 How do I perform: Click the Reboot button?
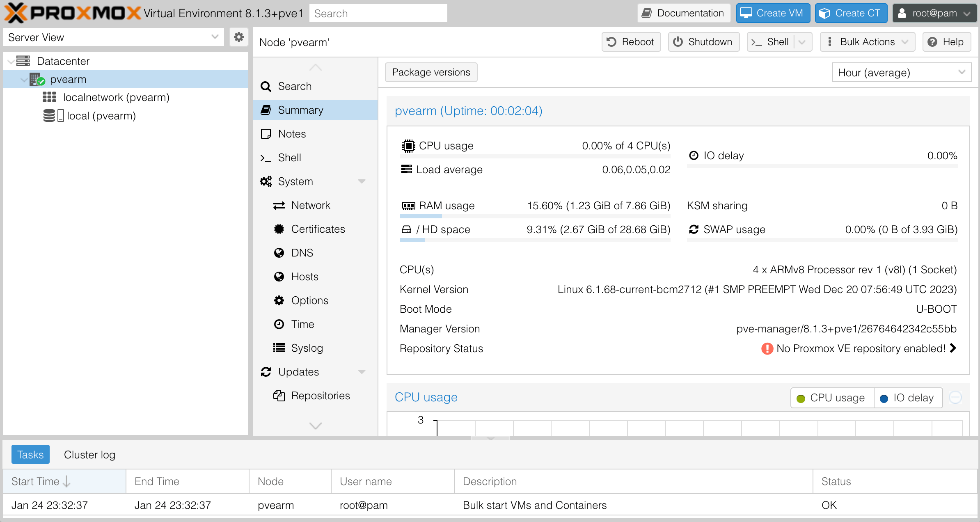click(x=631, y=42)
